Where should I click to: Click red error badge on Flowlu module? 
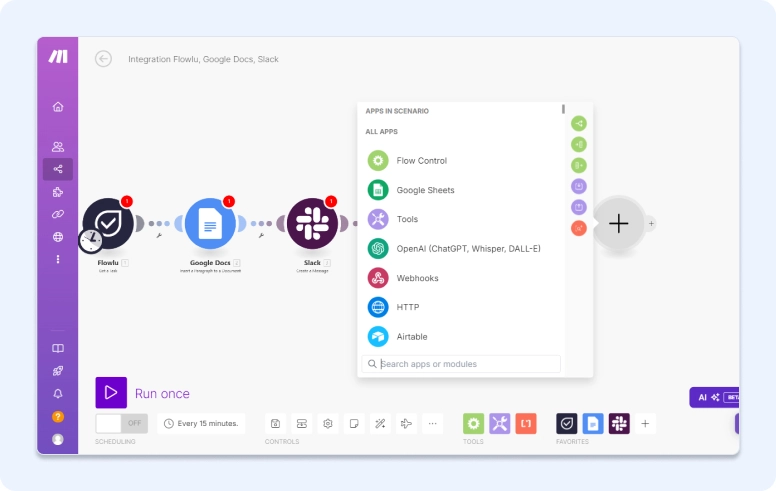pos(127,201)
